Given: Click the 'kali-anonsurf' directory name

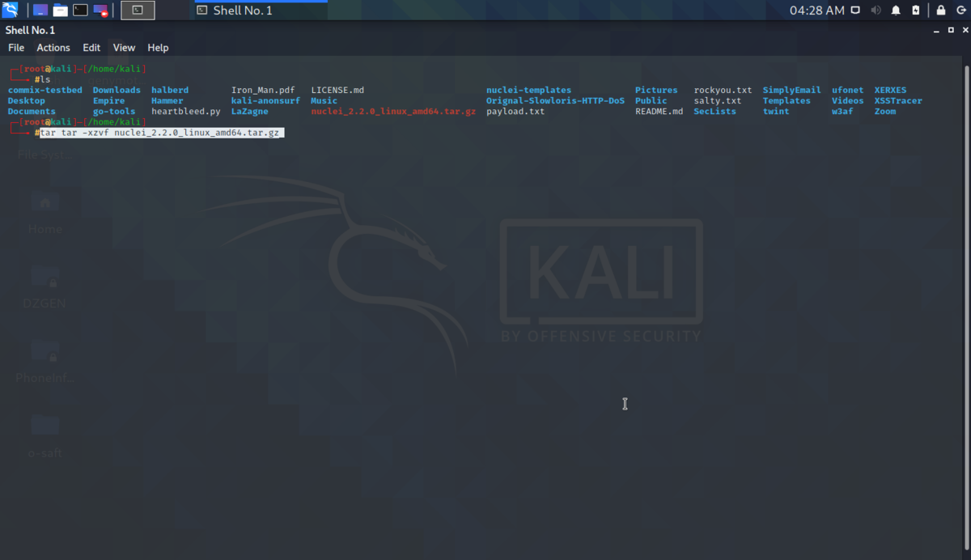Looking at the screenshot, I should click(x=265, y=100).
